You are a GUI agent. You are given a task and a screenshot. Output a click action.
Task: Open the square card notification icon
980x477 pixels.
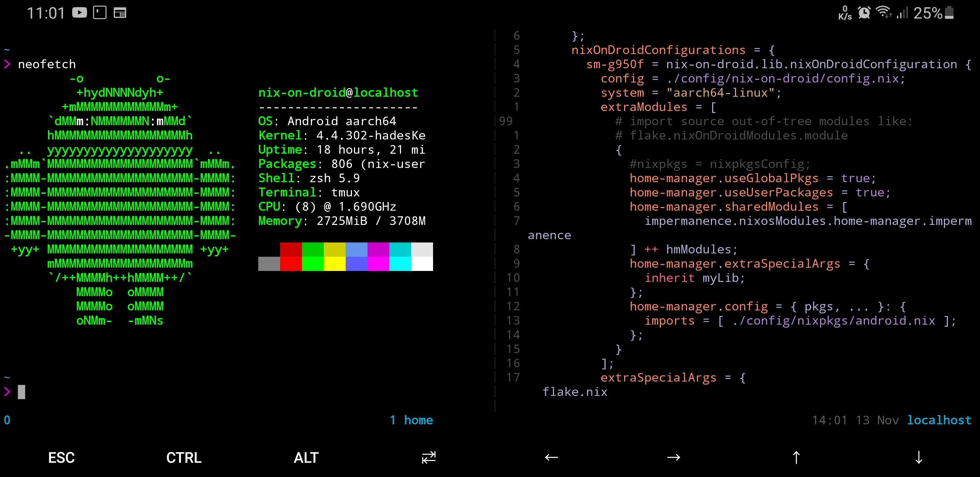100,13
